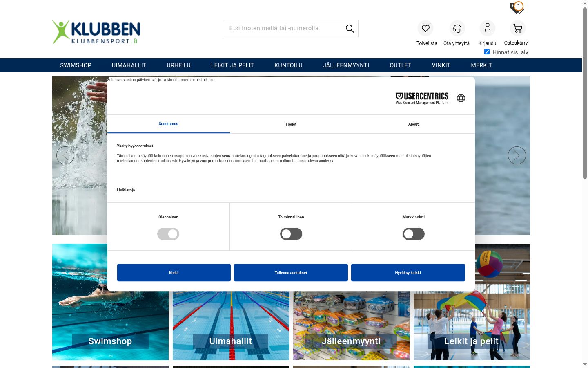Screen dimensions: 588x368
Task: Click the Tallenna asetukset button
Action: (x=291, y=273)
